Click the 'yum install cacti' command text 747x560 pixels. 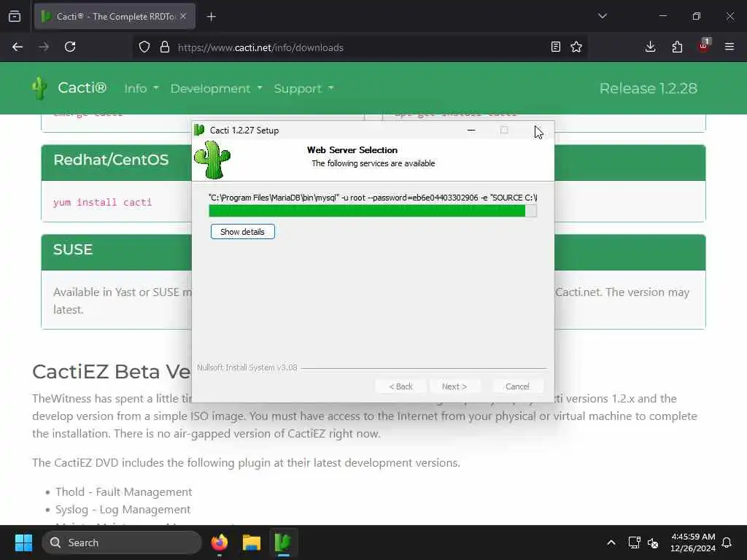point(102,202)
